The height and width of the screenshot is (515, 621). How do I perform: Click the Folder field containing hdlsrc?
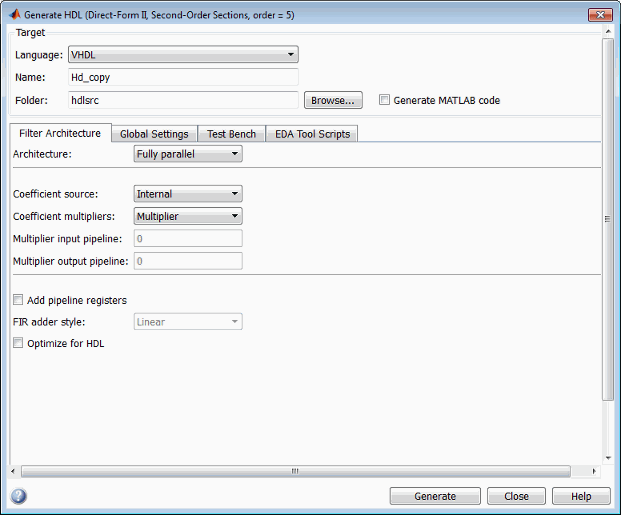coord(183,100)
